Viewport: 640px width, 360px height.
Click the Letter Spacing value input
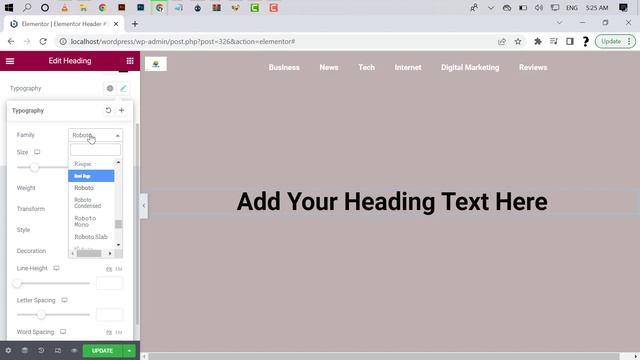(109, 315)
